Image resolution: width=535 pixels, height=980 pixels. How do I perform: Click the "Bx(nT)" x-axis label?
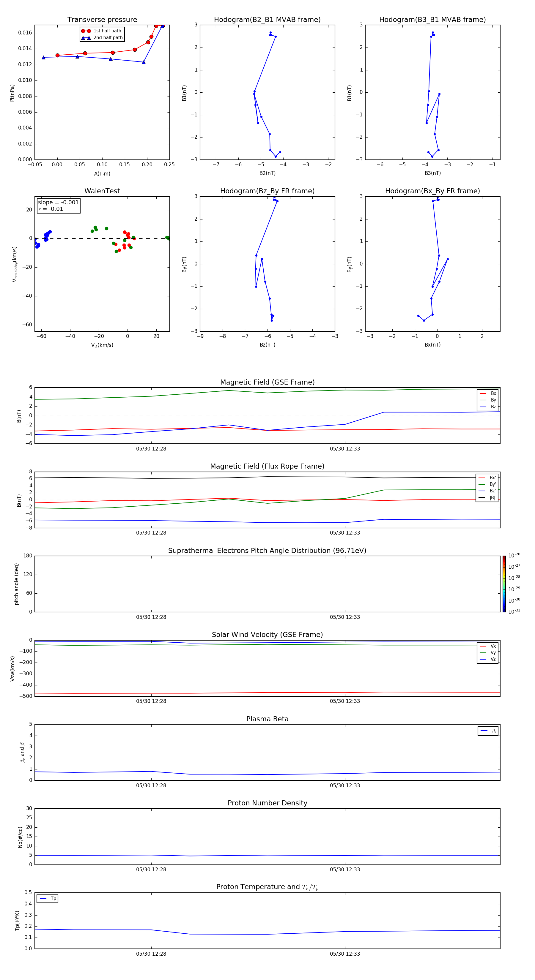pyautogui.click(x=432, y=345)
